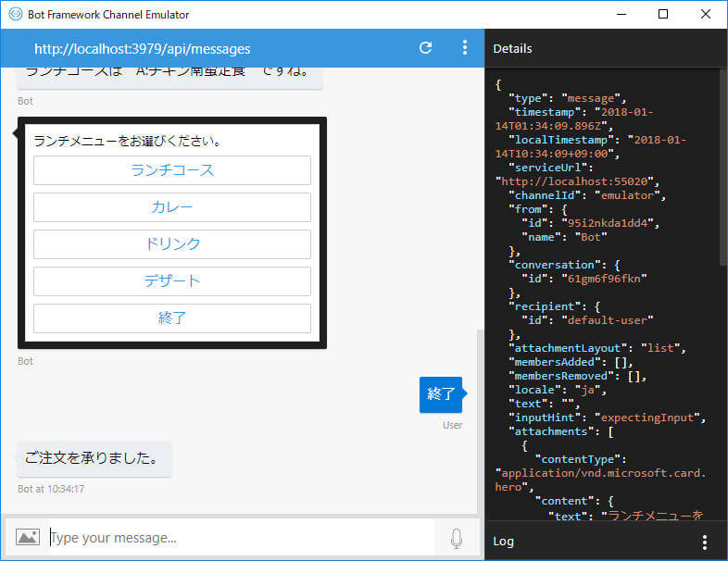Click the localhost:3979 endpoint address

pyautogui.click(x=142, y=49)
